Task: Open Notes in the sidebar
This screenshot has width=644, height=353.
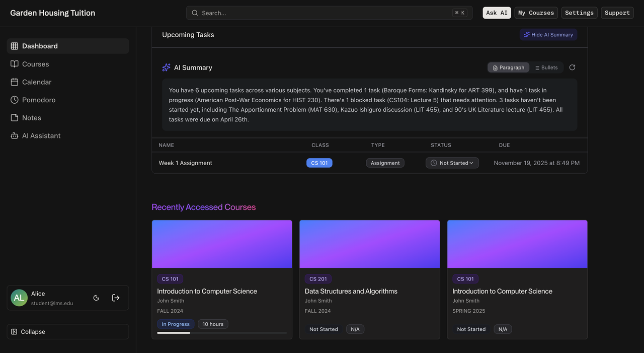Action: pos(68,118)
